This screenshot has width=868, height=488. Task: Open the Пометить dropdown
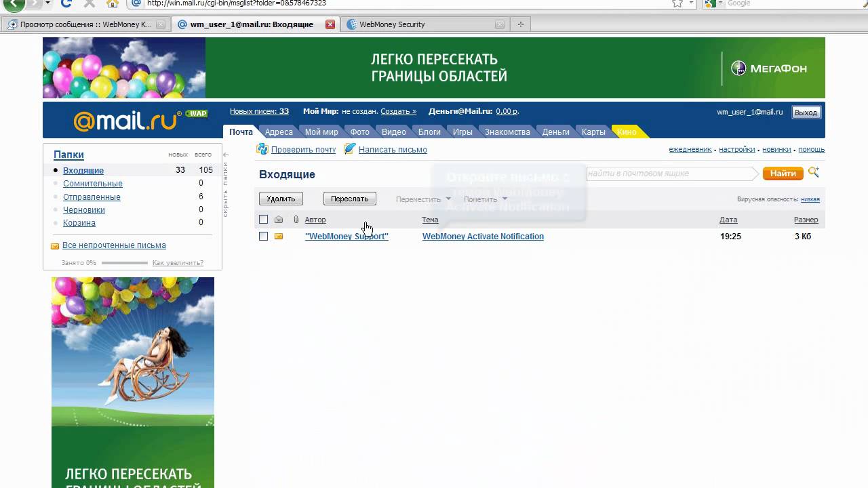click(486, 199)
